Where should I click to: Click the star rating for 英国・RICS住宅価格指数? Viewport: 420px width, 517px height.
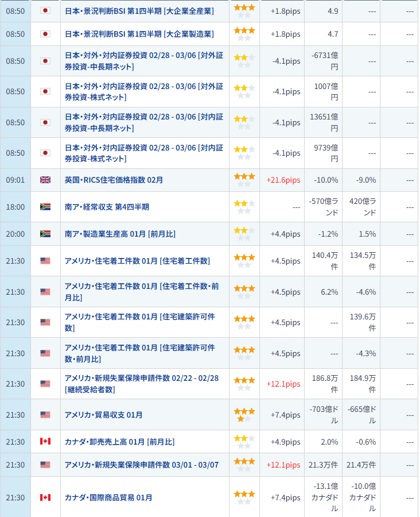pyautogui.click(x=244, y=180)
